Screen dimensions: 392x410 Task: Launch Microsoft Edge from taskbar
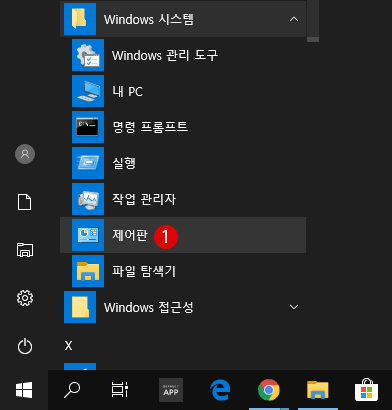[220, 390]
